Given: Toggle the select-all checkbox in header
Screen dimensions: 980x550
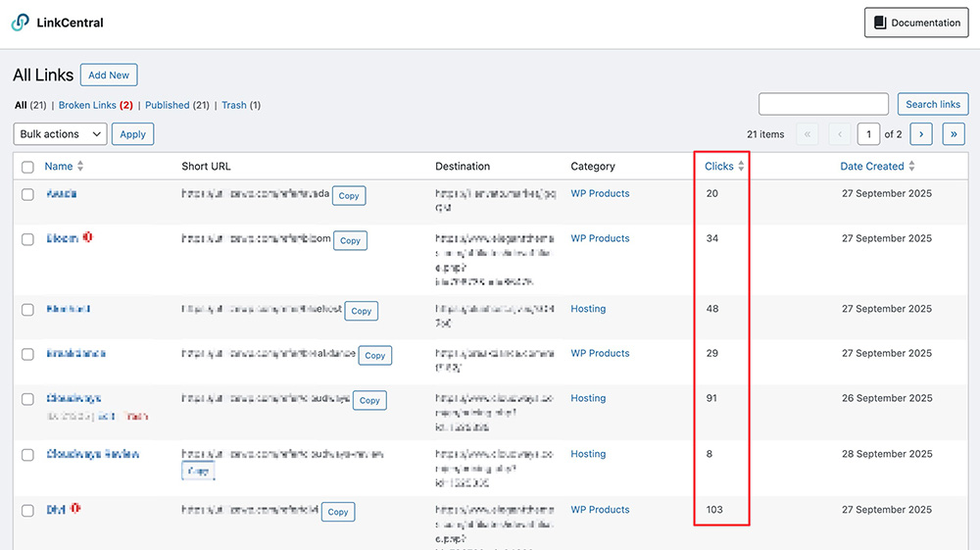Looking at the screenshot, I should pos(27,167).
